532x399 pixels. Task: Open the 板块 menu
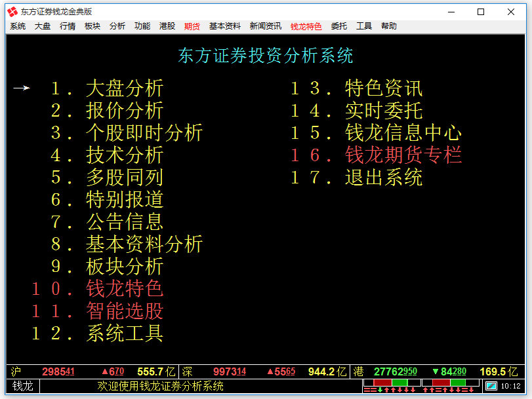(x=92, y=26)
